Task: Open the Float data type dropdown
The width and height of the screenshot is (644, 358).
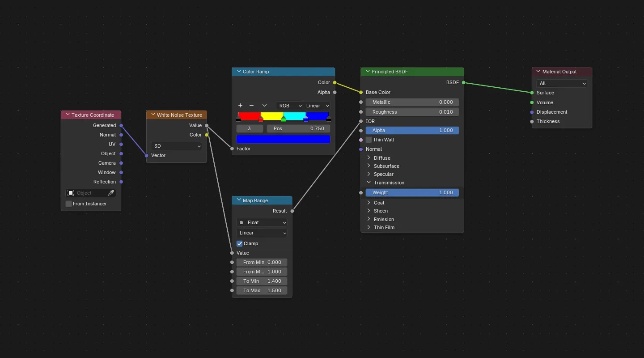Action: (x=262, y=222)
